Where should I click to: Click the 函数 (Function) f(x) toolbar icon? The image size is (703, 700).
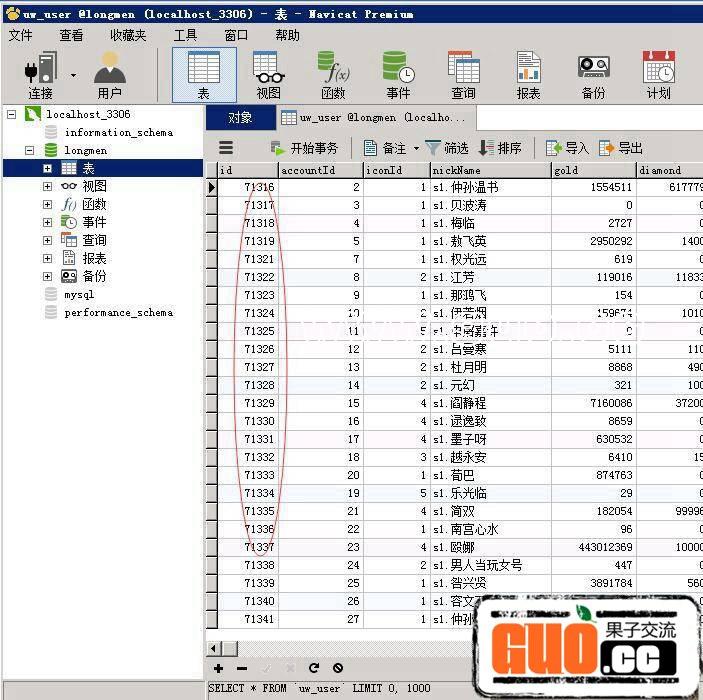pyautogui.click(x=333, y=74)
